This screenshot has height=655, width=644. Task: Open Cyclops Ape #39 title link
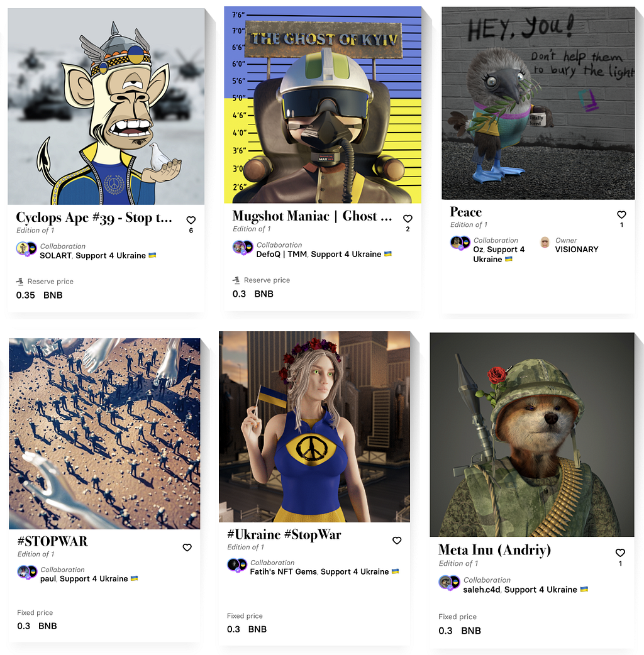click(94, 217)
